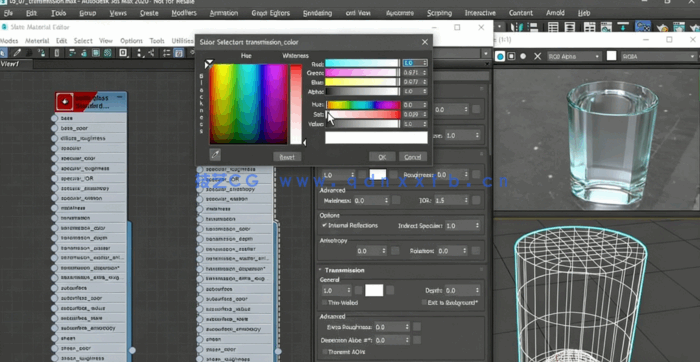Click the Red value spinner arrows

(425, 63)
